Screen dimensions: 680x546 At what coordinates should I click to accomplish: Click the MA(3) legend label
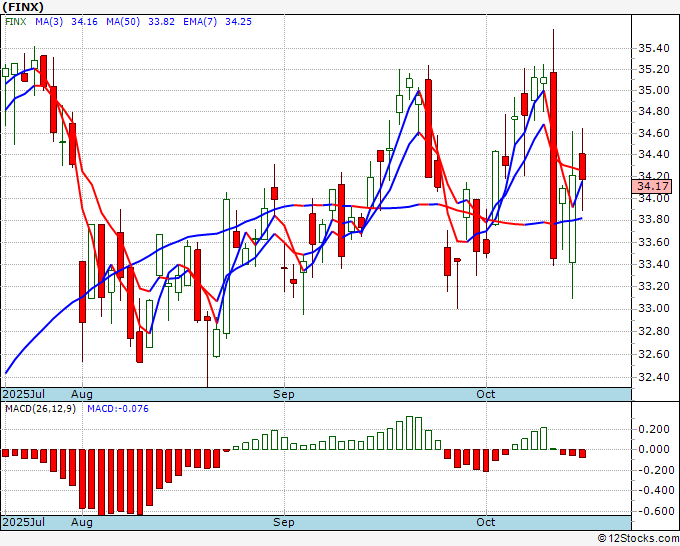(x=49, y=21)
